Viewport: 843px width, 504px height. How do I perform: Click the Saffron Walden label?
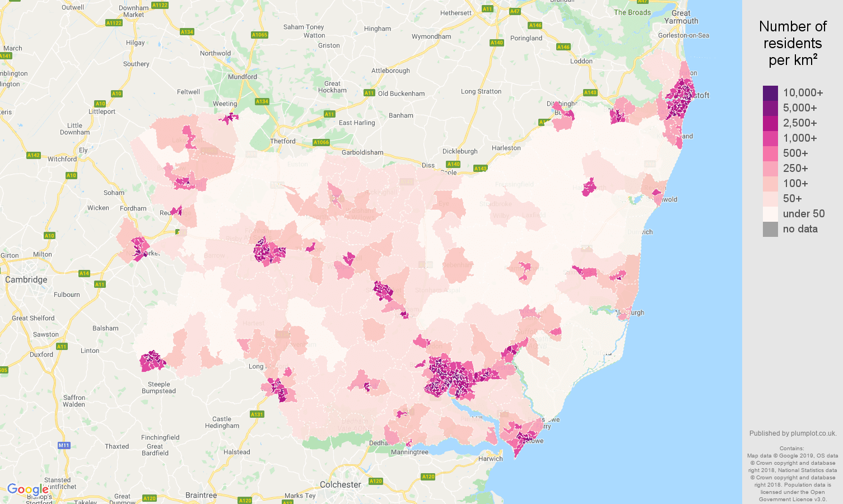pos(74,401)
